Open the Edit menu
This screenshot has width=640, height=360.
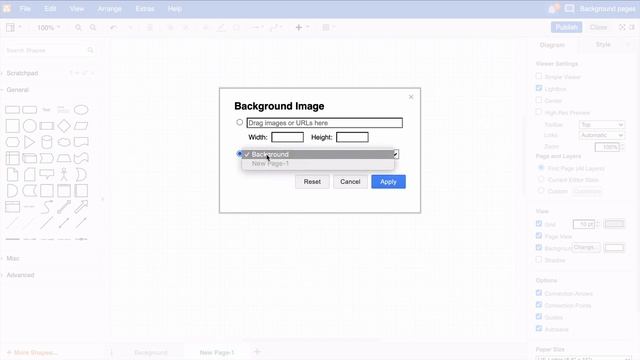click(x=50, y=9)
